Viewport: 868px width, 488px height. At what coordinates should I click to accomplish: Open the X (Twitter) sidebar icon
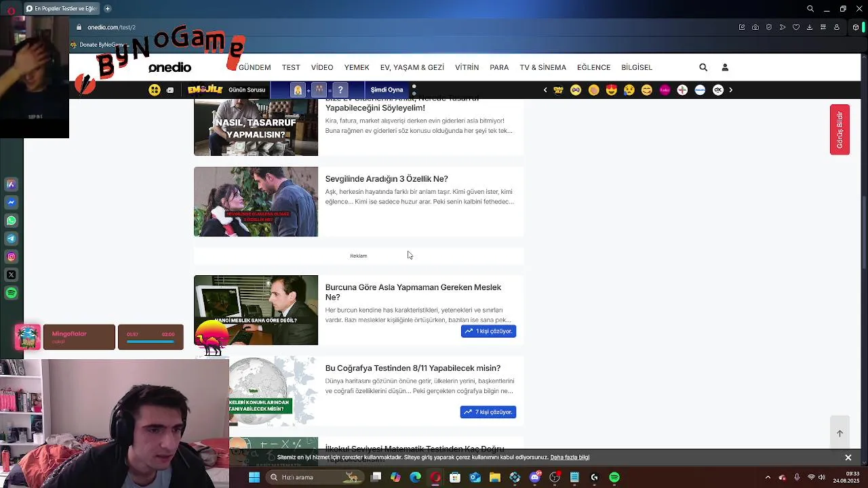(x=12, y=274)
